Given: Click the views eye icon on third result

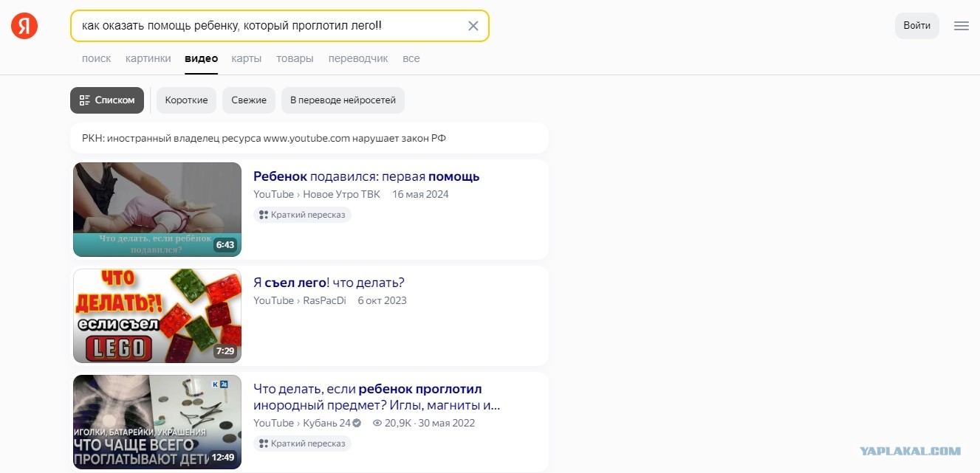Looking at the screenshot, I should (x=377, y=424).
